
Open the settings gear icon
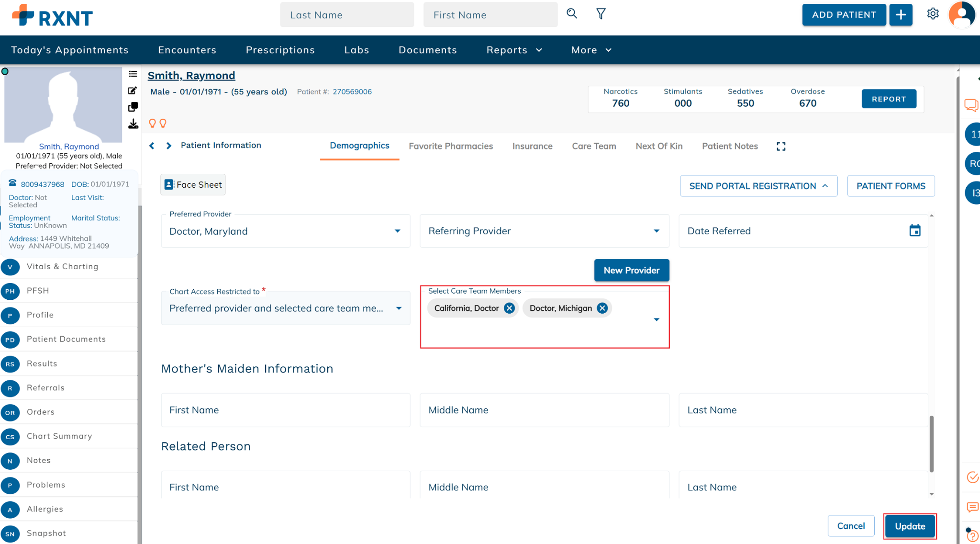point(933,14)
